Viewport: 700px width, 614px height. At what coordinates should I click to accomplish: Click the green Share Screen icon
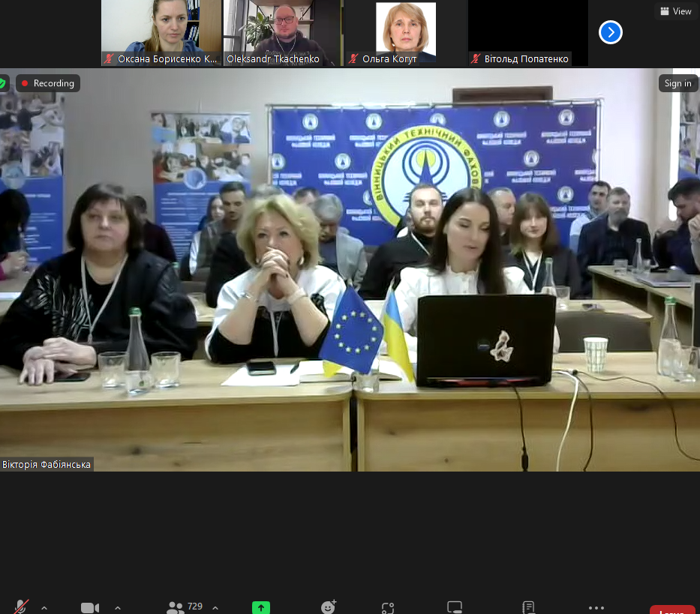[x=260, y=607]
